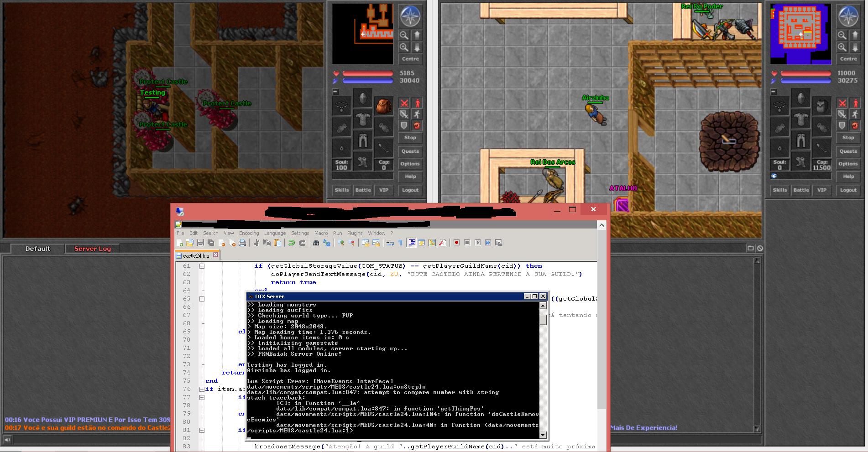Click the New file icon in Notepad++ toolbar
Screen dimensions: 868x452
click(x=179, y=243)
